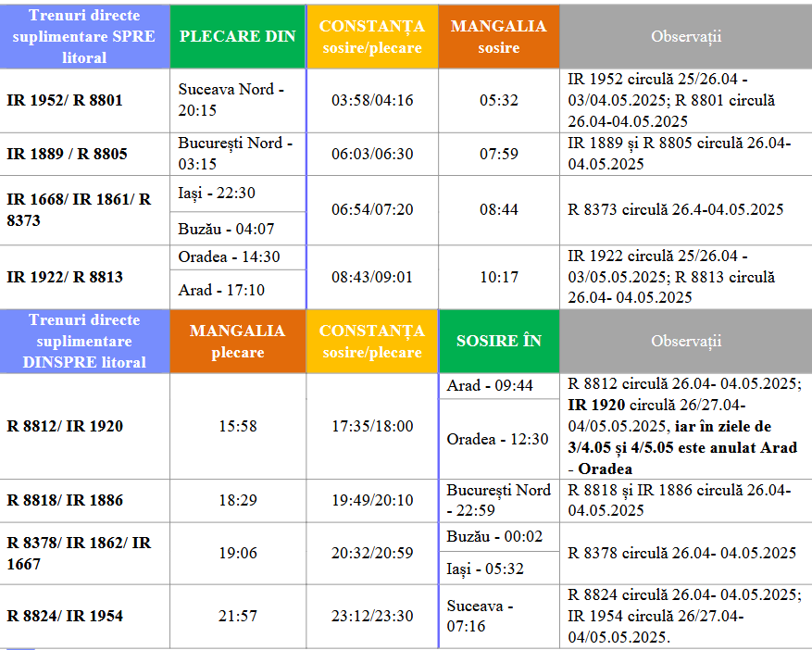Click the 06:03/06:30 Constanța time cell
The image size is (812, 650).
pos(372,154)
